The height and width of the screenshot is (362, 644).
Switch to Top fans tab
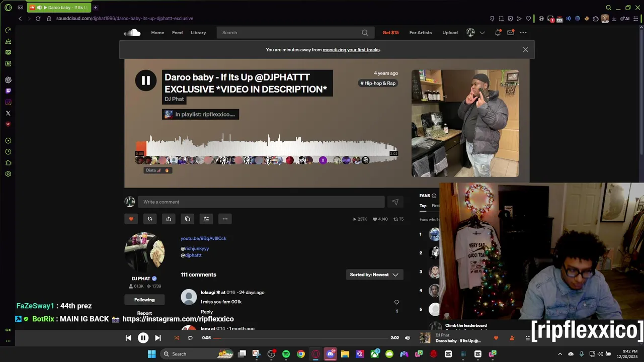pos(423,206)
